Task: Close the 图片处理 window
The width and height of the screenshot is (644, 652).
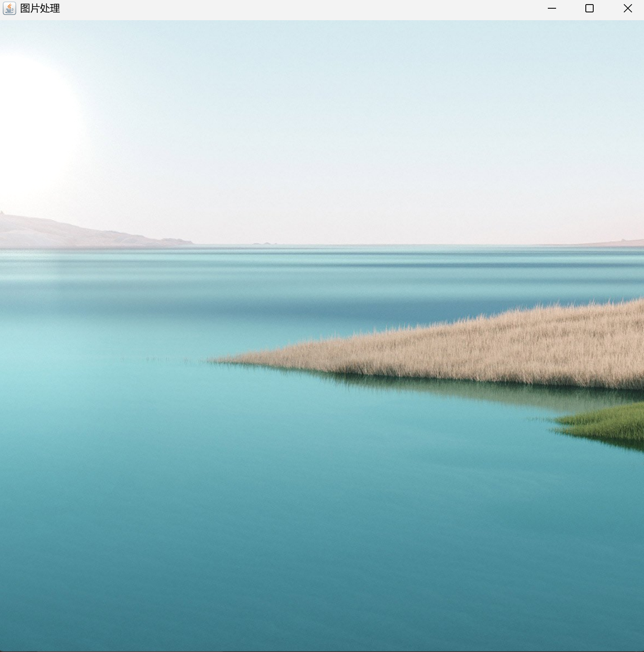Action: point(627,8)
